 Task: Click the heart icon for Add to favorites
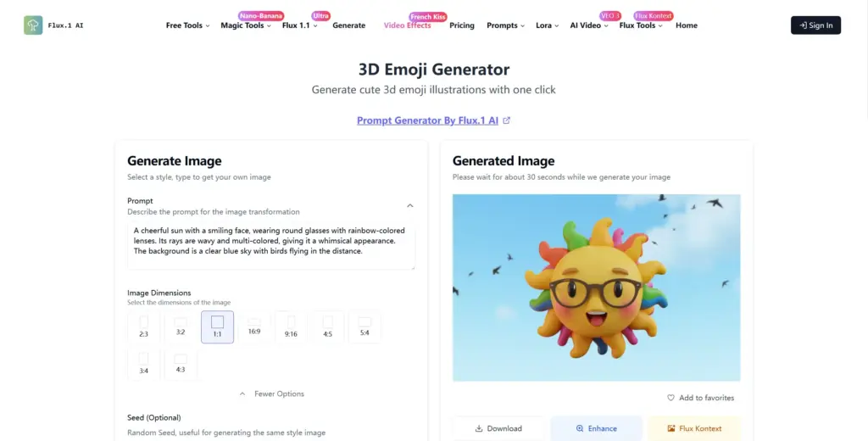point(671,398)
